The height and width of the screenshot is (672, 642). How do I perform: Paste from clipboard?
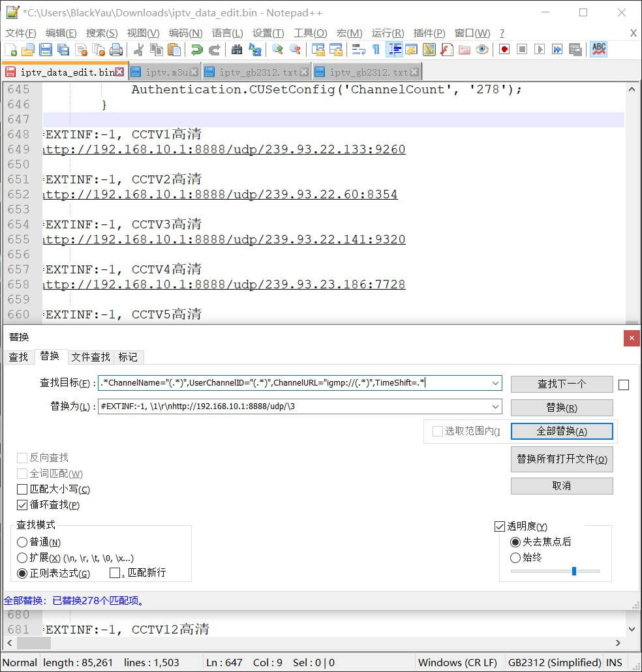pos(174,49)
